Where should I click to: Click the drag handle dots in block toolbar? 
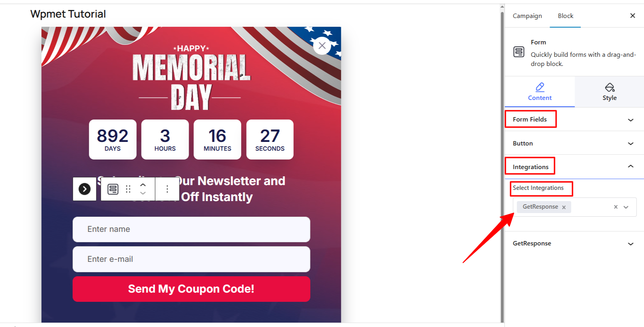pos(128,189)
